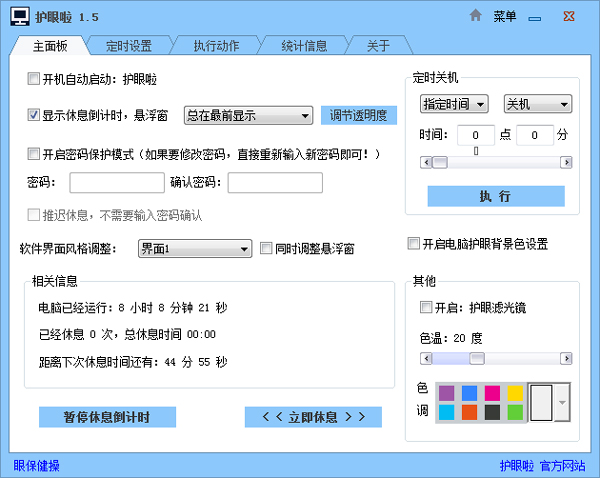Click the hour (点) input field
Image resolution: width=600 pixels, height=478 pixels.
pos(476,135)
